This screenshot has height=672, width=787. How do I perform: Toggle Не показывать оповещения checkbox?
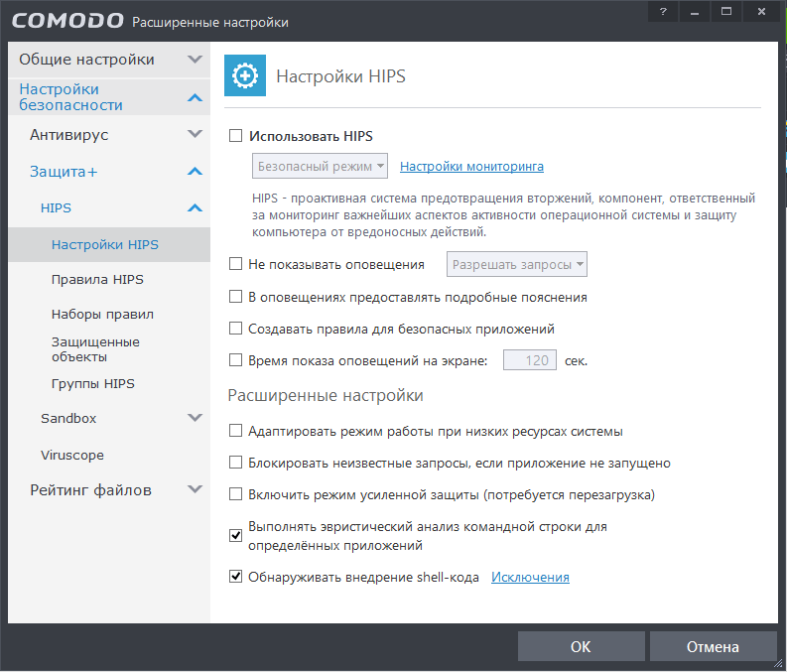point(235,263)
